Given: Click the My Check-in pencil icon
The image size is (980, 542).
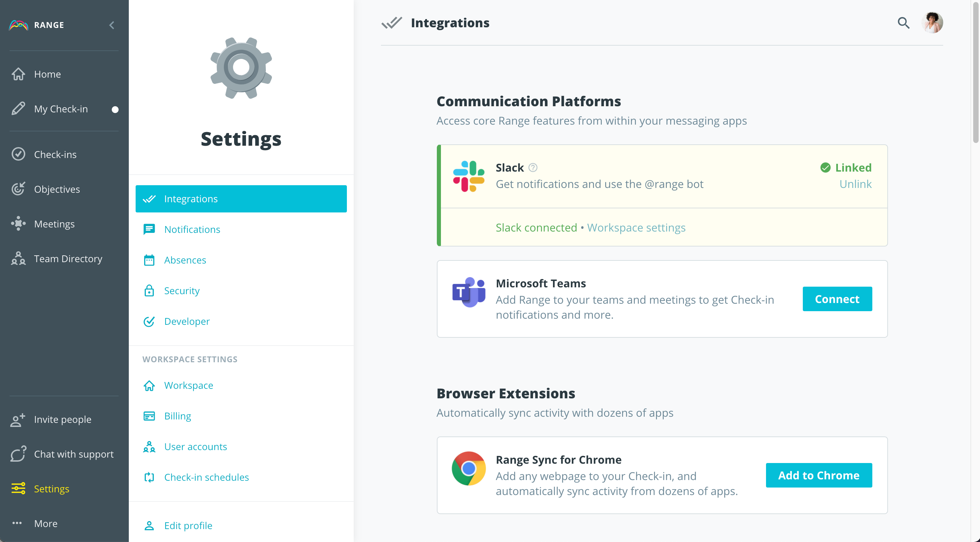Looking at the screenshot, I should (18, 109).
